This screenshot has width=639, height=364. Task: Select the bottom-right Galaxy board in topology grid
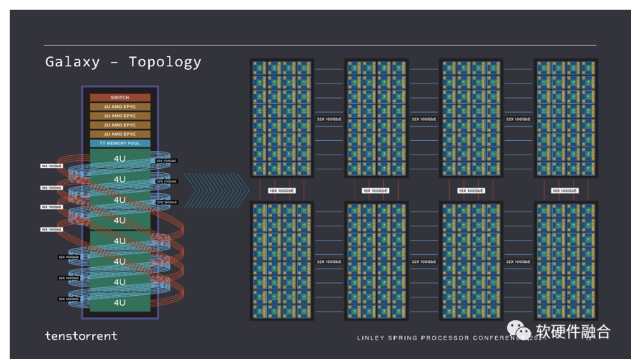point(566,260)
